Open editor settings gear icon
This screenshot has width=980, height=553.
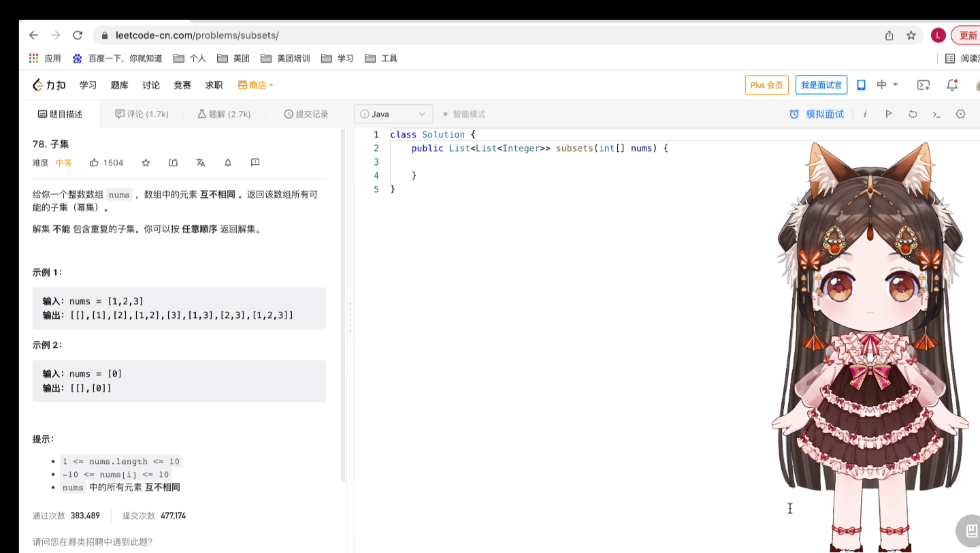(x=961, y=114)
